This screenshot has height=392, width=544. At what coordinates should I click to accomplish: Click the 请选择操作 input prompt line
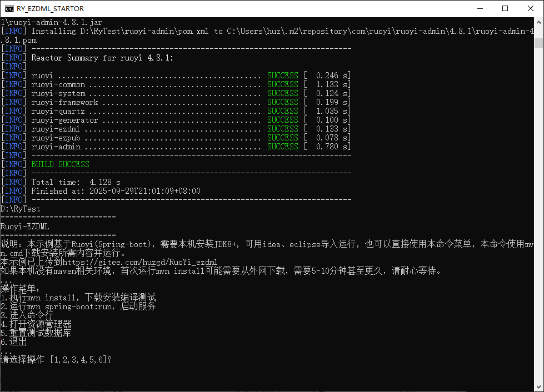(x=56, y=360)
